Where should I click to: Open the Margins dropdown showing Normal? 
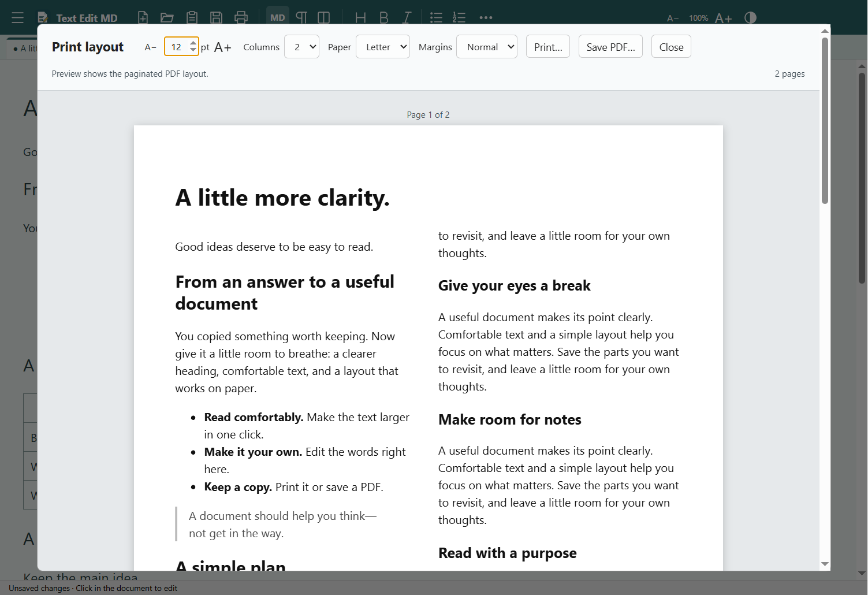click(x=487, y=47)
